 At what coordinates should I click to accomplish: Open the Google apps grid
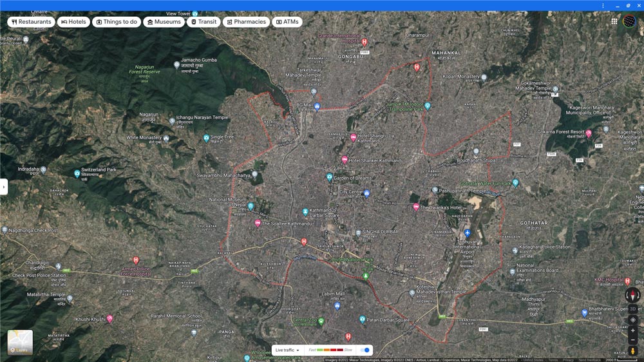[x=614, y=21]
